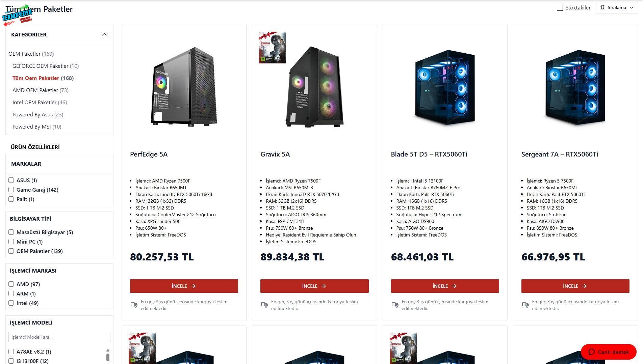Open the Sıralama sorting dropdown
The height and width of the screenshot is (364, 643).
click(x=617, y=7)
